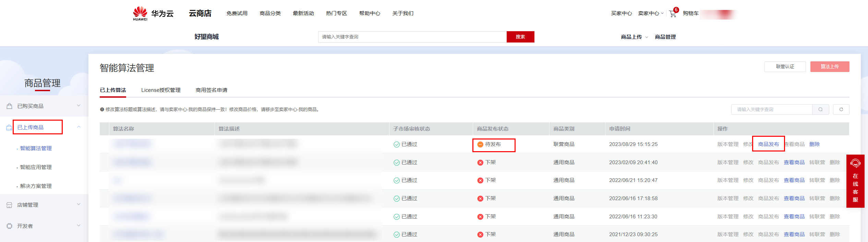Switch to the 商用签名申请 tab
868x242 pixels.
click(x=211, y=90)
